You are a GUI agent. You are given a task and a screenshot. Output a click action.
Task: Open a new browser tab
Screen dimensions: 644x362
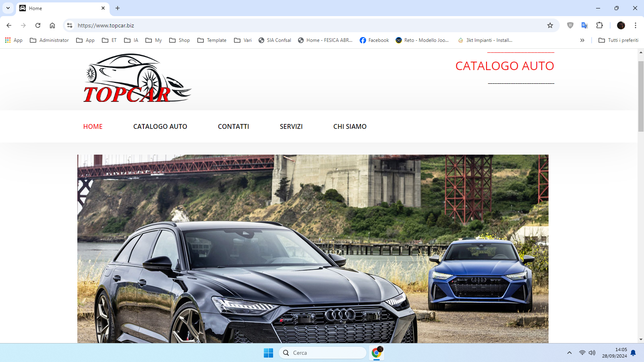tap(118, 8)
